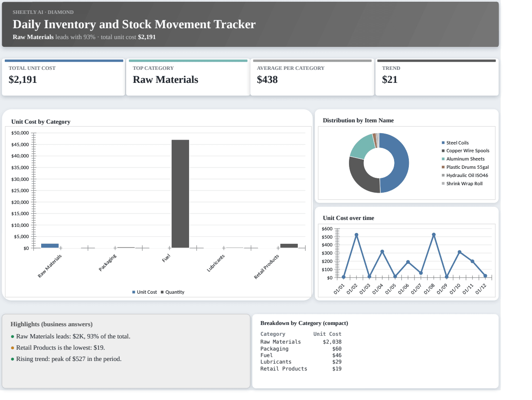Click the Packaging row value $60
The image size is (532, 400).
pyautogui.click(x=337, y=349)
